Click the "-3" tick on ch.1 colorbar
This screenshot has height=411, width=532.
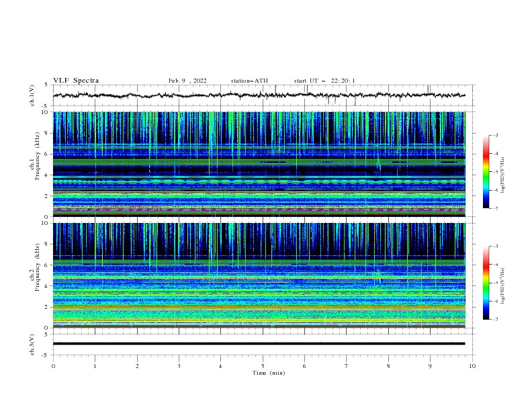495,135
